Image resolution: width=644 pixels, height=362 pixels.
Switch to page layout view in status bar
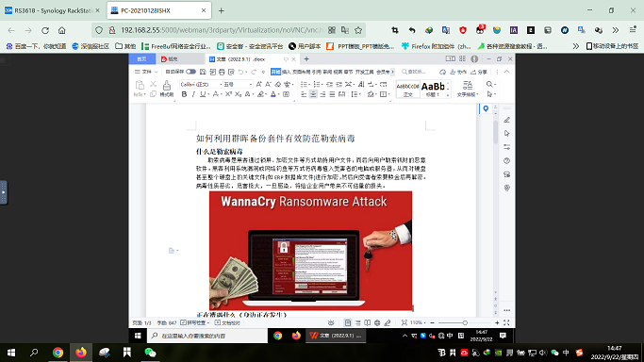(x=348, y=323)
